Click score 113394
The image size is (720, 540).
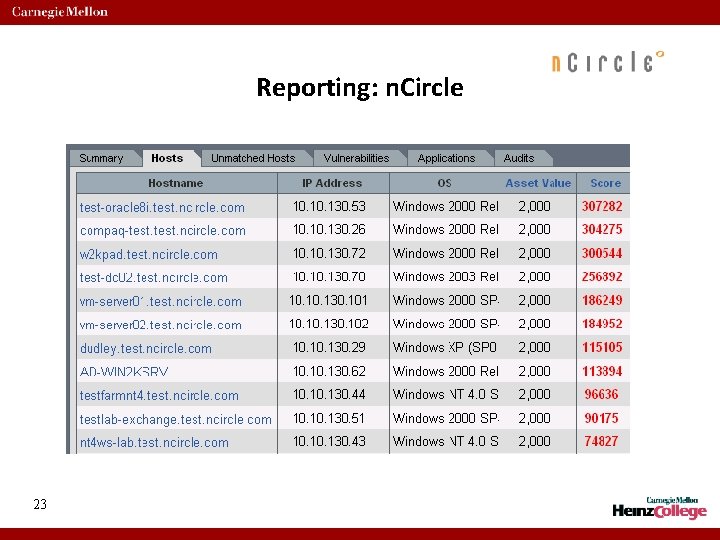pyautogui.click(x=602, y=371)
